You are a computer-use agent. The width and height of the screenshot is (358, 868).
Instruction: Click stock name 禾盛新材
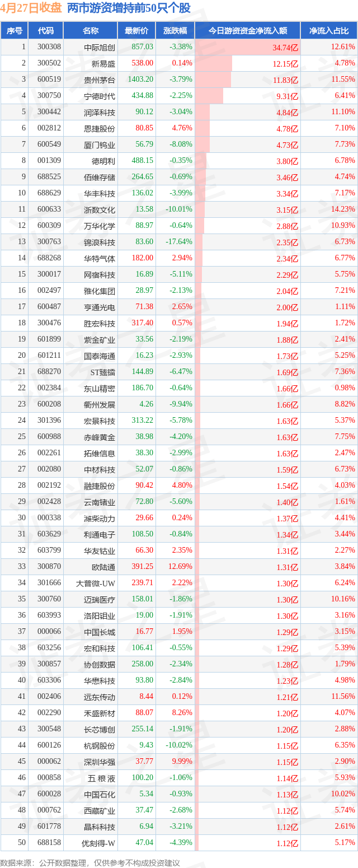(100, 713)
